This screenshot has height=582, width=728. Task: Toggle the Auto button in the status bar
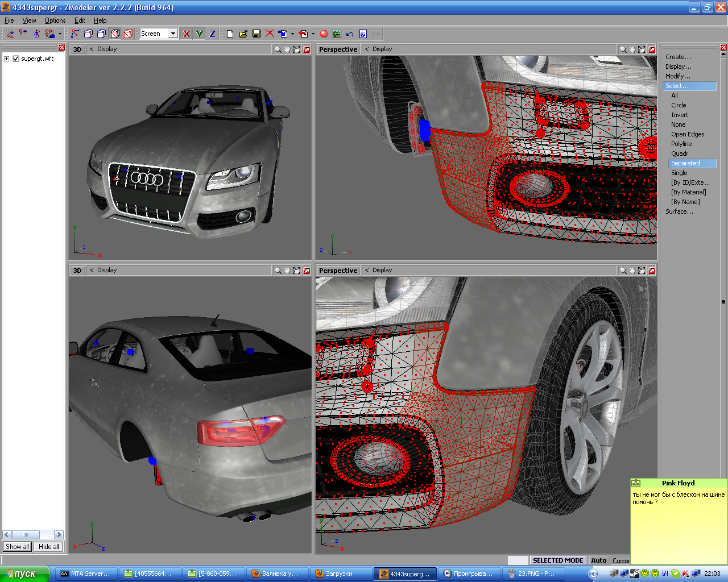pos(599,560)
